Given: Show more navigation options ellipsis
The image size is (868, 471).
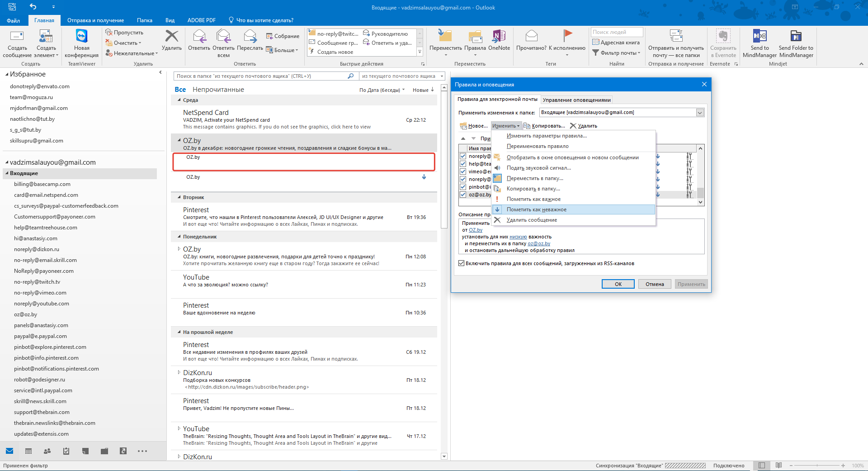Looking at the screenshot, I should 142,451.
